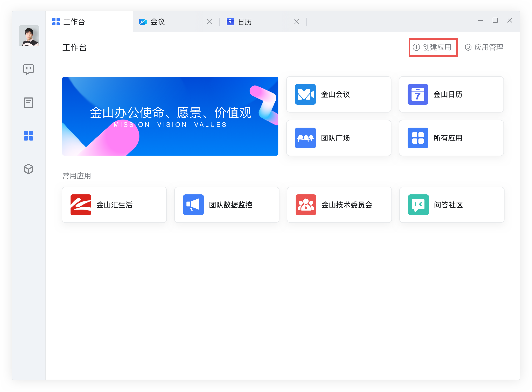The height and width of the screenshot is (392, 532).
Task: Open the documents sidebar icon
Action: coord(28,103)
